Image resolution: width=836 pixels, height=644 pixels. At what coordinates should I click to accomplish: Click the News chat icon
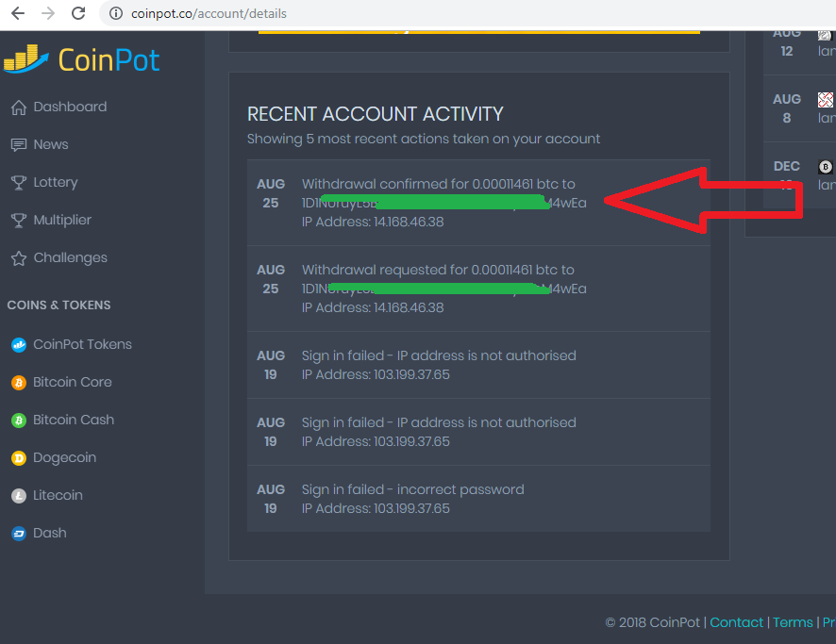[19, 145]
